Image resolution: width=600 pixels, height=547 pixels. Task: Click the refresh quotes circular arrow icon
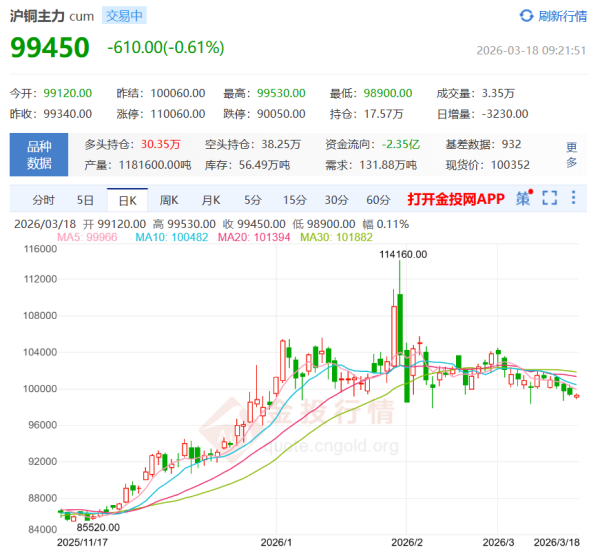[x=526, y=16]
